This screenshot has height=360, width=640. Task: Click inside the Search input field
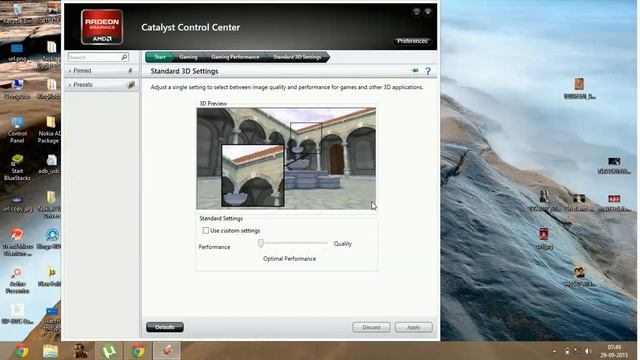point(94,57)
